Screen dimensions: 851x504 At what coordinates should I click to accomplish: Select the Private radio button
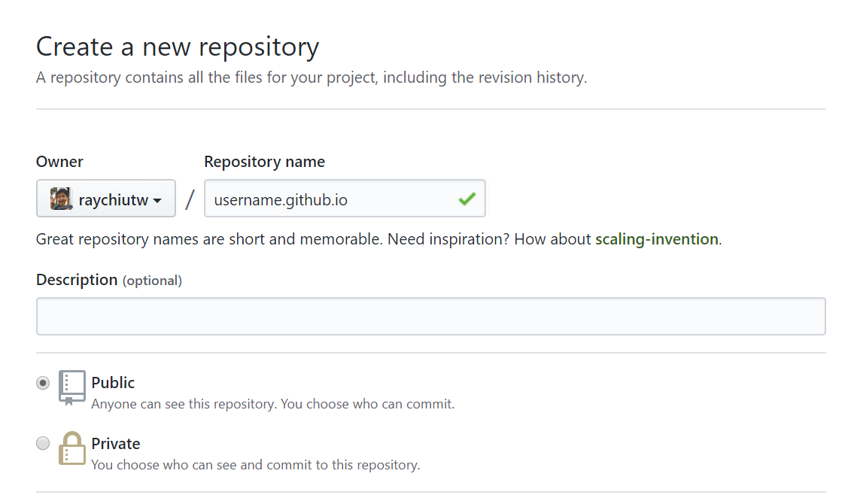[43, 443]
